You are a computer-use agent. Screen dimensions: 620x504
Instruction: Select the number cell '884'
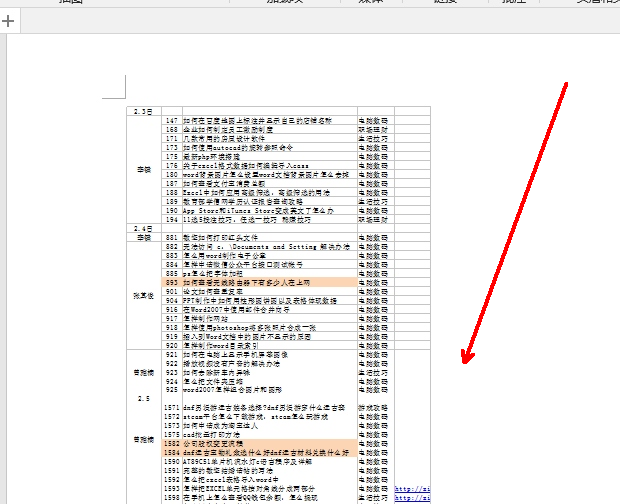(x=172, y=264)
